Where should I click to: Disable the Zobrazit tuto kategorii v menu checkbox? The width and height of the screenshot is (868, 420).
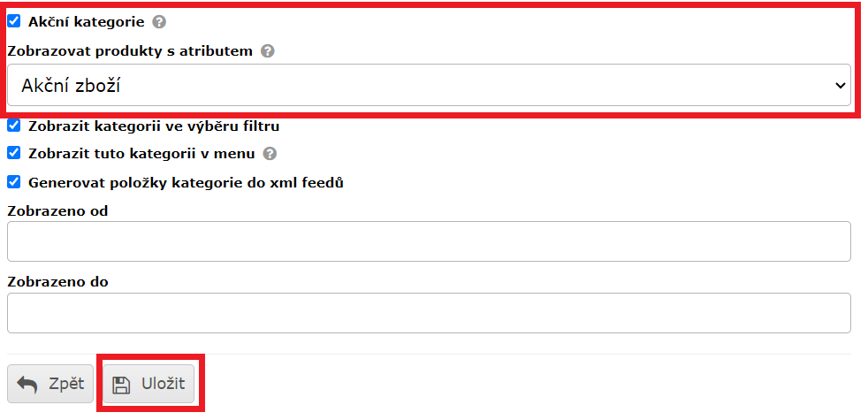pyautogui.click(x=14, y=153)
